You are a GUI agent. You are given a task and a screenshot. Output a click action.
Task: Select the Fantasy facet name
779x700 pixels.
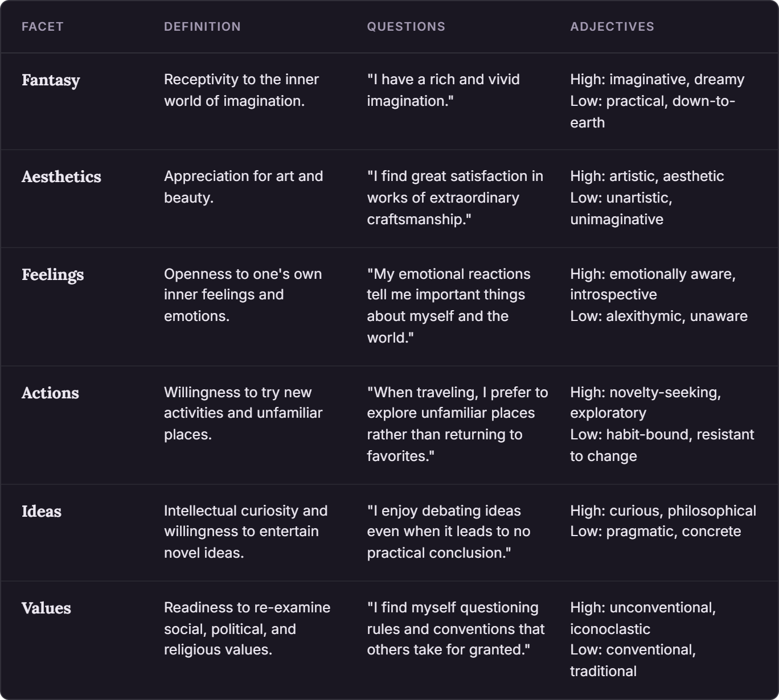51,80
